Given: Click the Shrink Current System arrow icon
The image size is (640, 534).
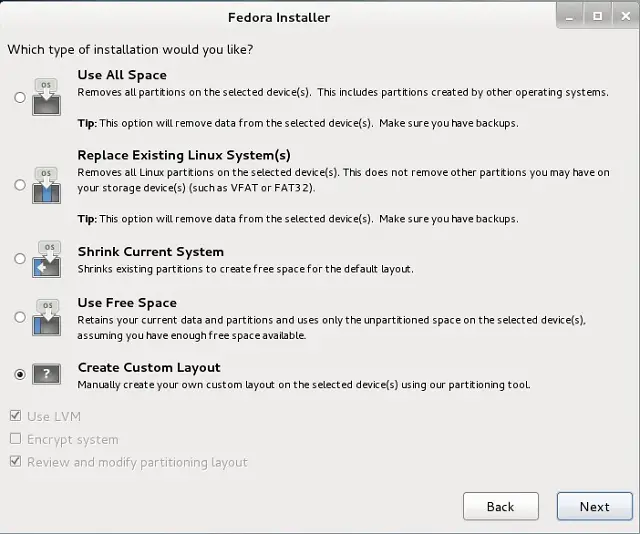Looking at the screenshot, I should tap(47, 259).
